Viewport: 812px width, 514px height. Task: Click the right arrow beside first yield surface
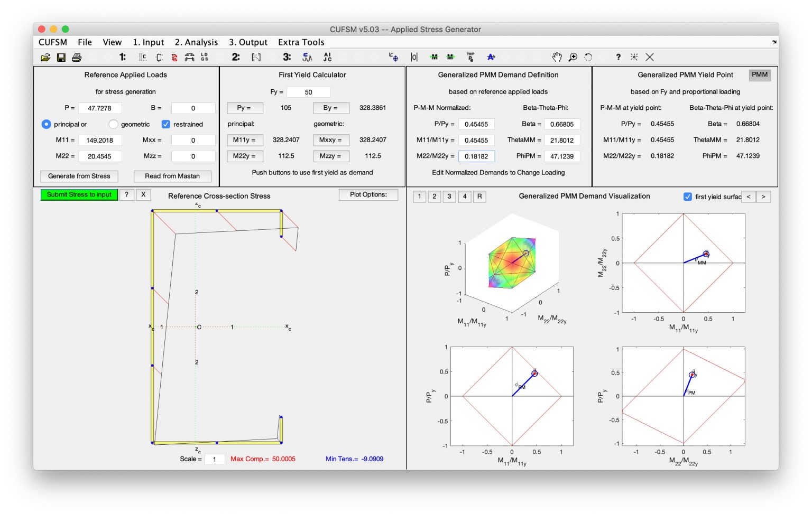point(764,197)
